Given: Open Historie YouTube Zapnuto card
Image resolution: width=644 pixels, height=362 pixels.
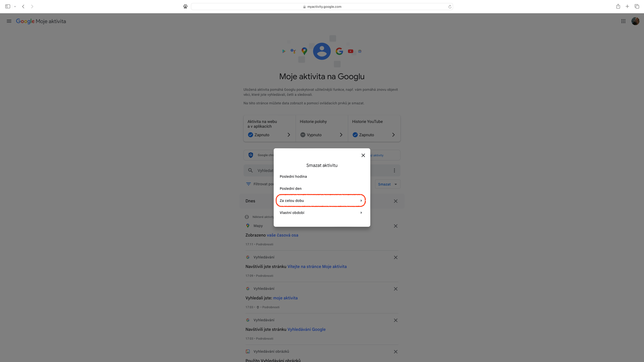Looking at the screenshot, I should point(374,128).
